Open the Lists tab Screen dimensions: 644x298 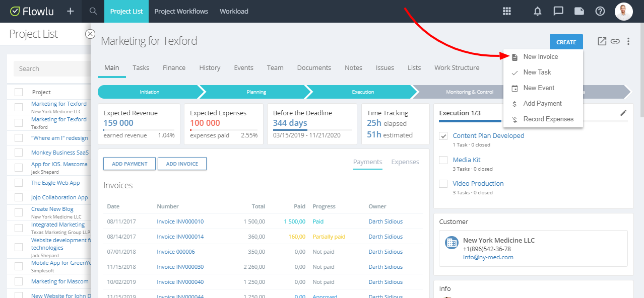pyautogui.click(x=414, y=68)
